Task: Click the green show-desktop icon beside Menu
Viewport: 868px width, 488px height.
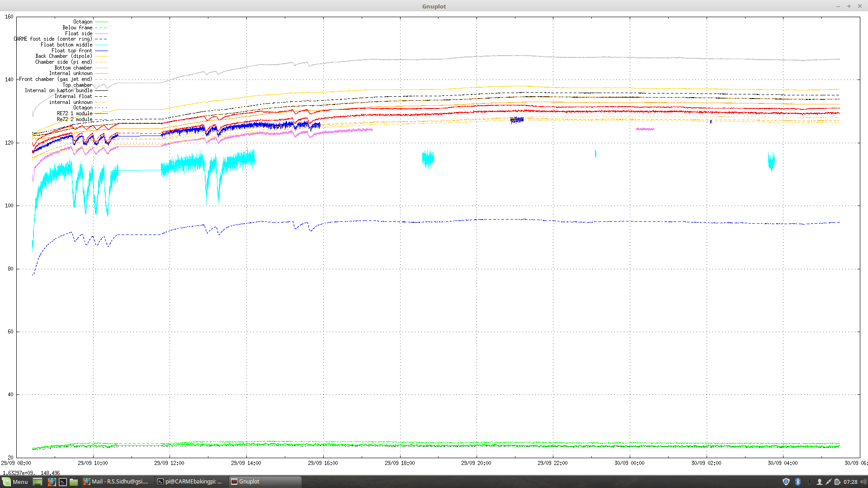Action: point(38,482)
